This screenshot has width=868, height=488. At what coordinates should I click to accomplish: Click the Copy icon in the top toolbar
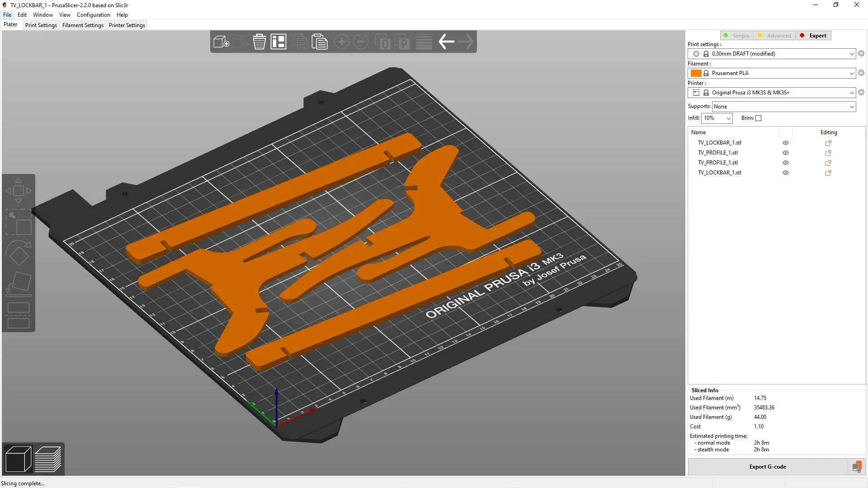click(300, 42)
